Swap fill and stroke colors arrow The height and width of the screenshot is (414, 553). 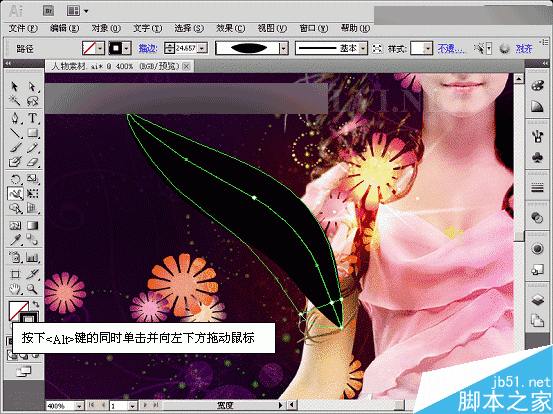[x=36, y=304]
